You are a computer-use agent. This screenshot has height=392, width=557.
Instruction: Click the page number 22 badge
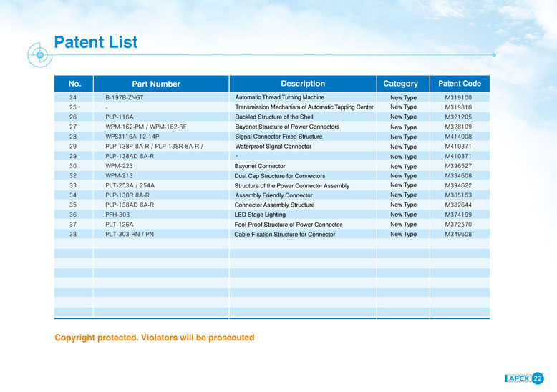coord(538,378)
